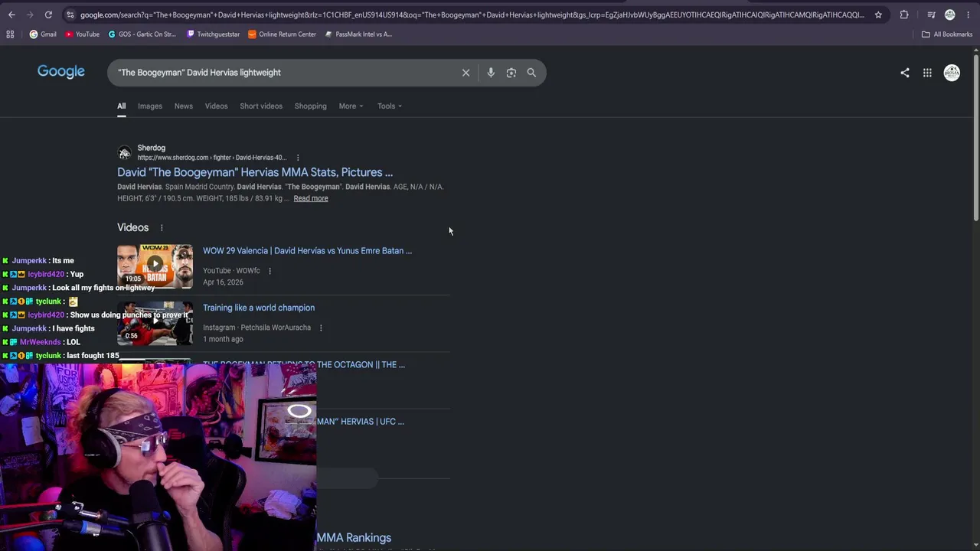
Task: Click the page vertical scrollbar
Action: [976, 138]
